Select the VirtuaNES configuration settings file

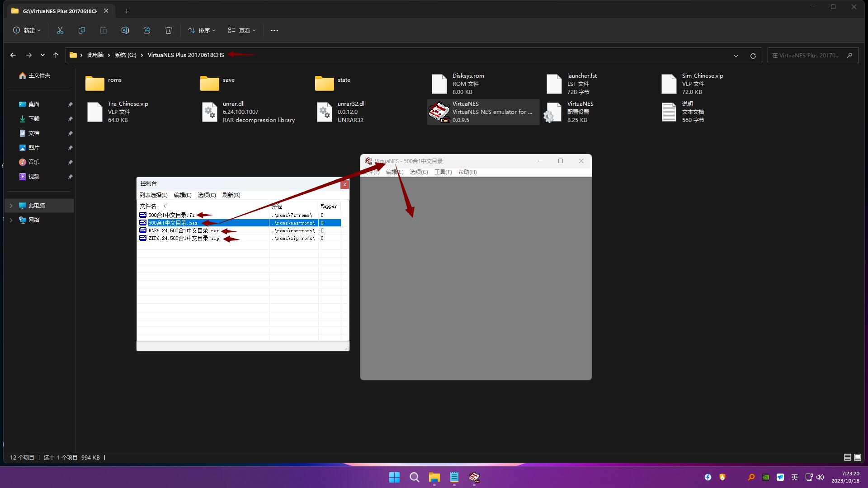[570, 112]
